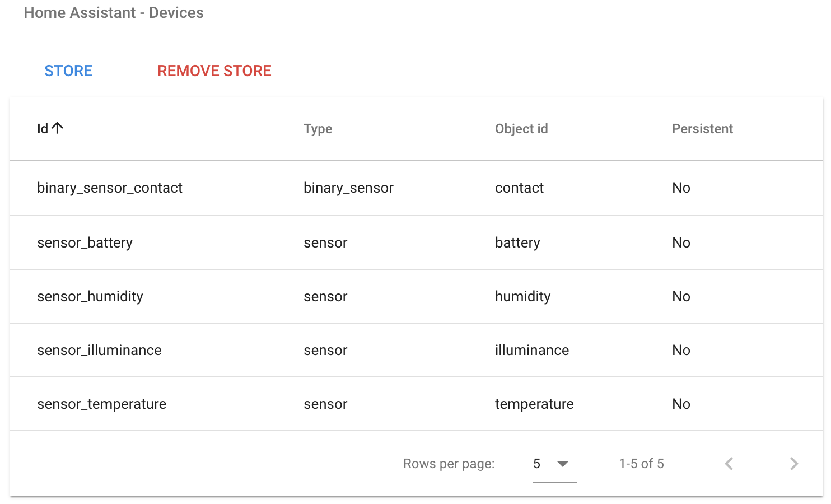This screenshot has width=831, height=504.
Task: Pick the sensor_temperature row
Action: [x=417, y=404]
